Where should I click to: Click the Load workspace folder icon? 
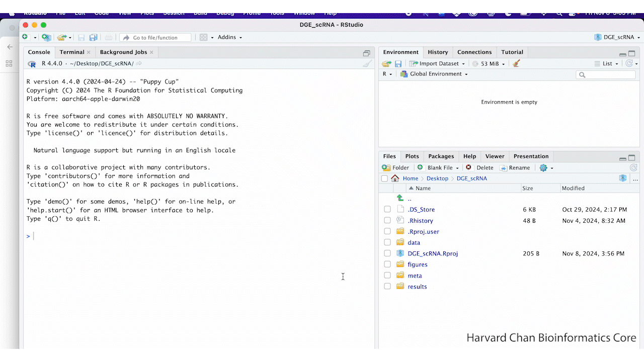[x=386, y=63]
